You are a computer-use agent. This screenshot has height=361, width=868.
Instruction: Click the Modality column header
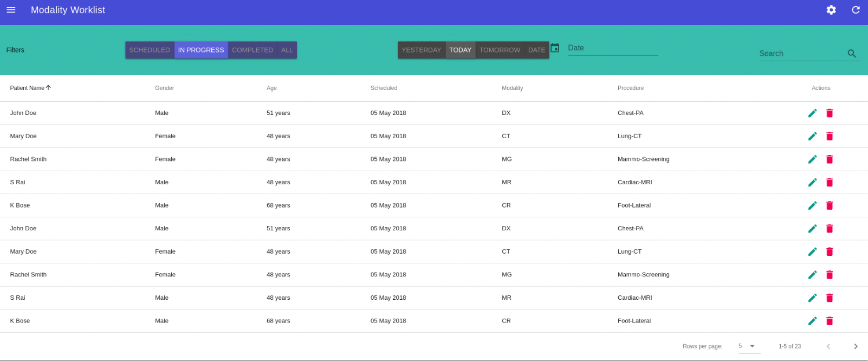pyautogui.click(x=512, y=88)
